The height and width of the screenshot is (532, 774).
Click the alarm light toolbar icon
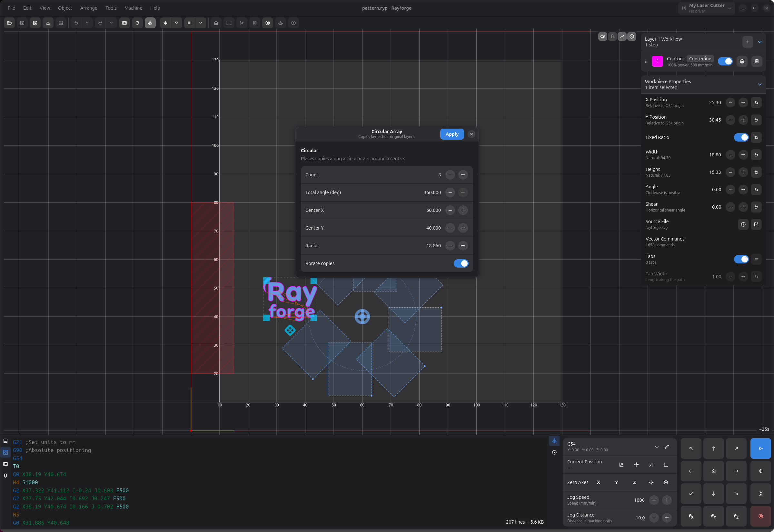[x=281, y=23]
